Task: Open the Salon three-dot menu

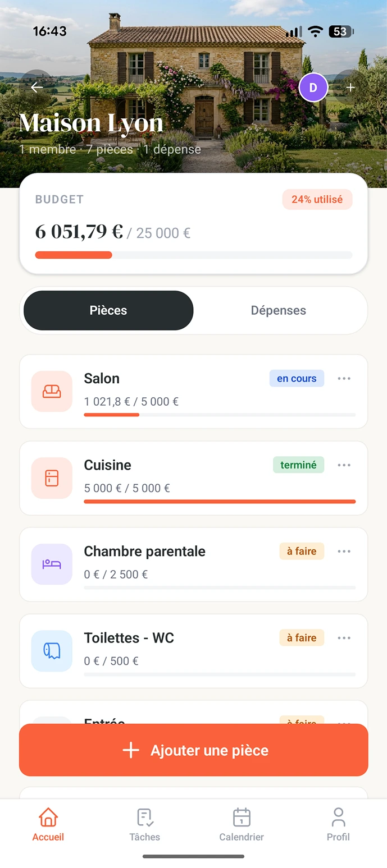Action: tap(344, 379)
